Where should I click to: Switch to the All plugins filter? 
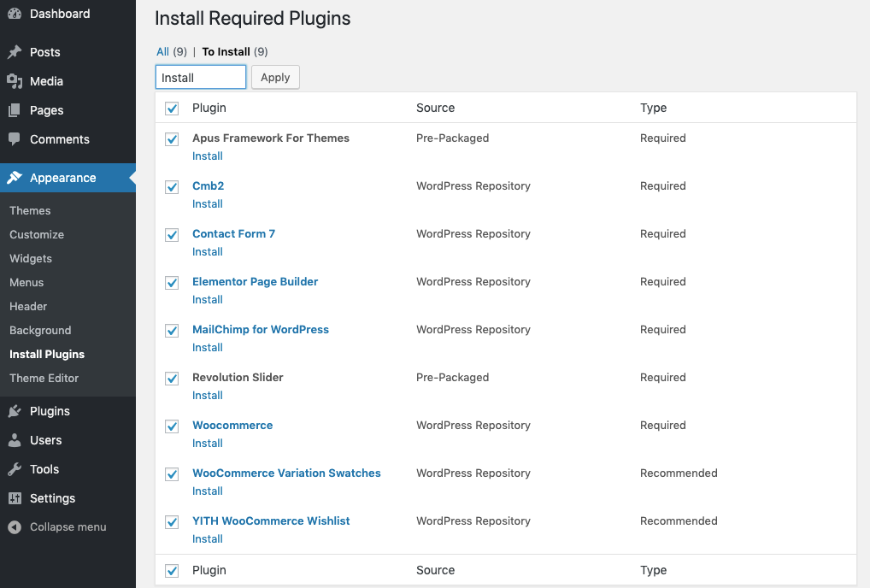pos(162,51)
